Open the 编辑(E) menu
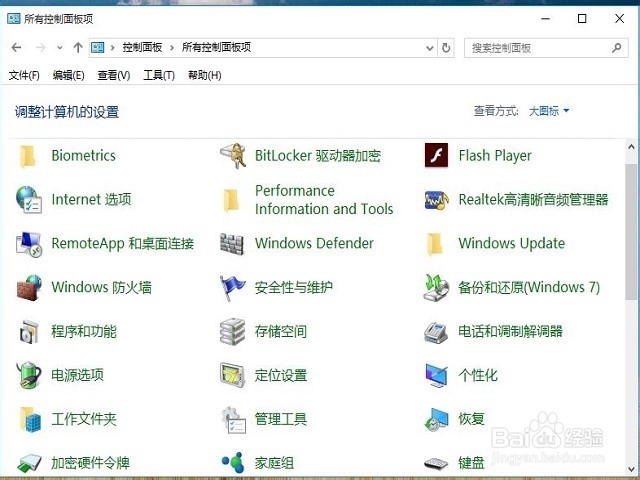Screen dimensions: 640x480 [x=68, y=76]
